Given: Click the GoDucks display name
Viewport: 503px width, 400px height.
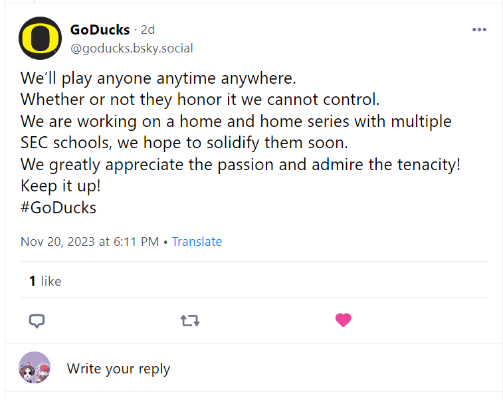Looking at the screenshot, I should [x=100, y=30].
